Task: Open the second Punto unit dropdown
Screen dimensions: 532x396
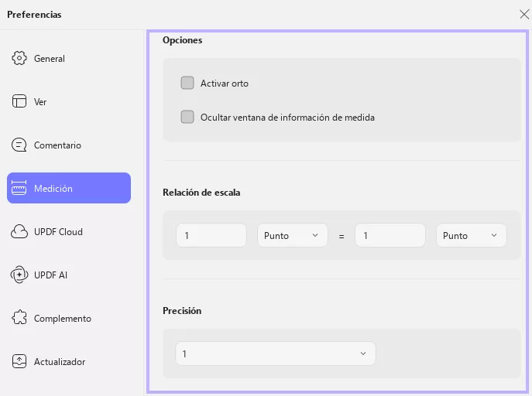Action: click(472, 235)
